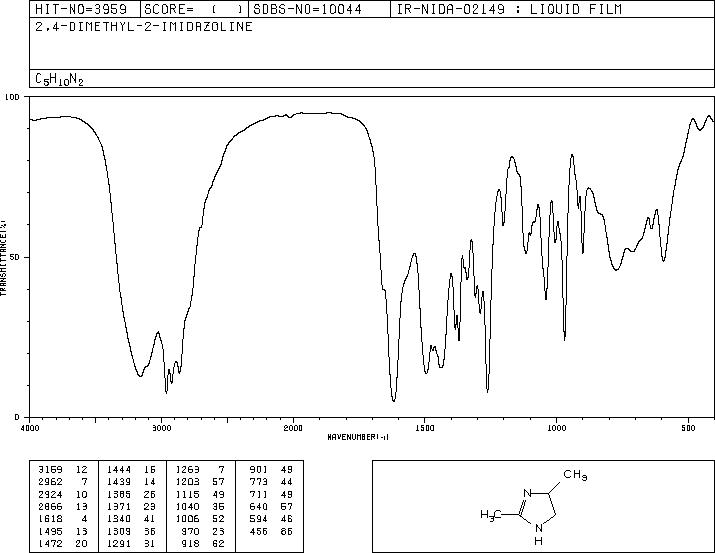Select peak 1203 in the peak table
The image size is (715, 553).
tap(187, 482)
